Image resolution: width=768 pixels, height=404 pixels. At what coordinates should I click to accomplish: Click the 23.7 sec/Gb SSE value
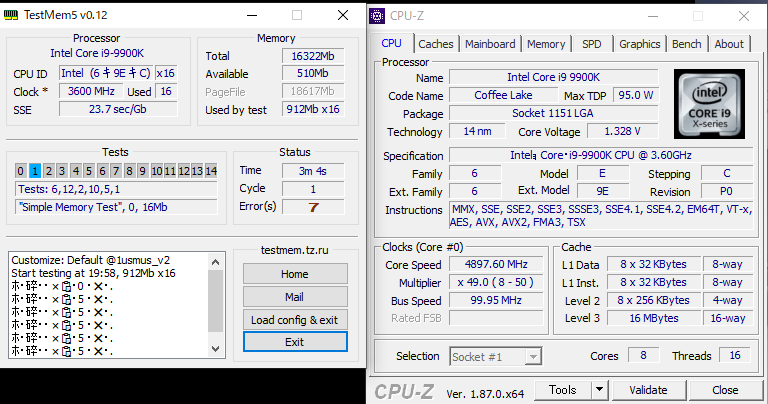(118, 109)
